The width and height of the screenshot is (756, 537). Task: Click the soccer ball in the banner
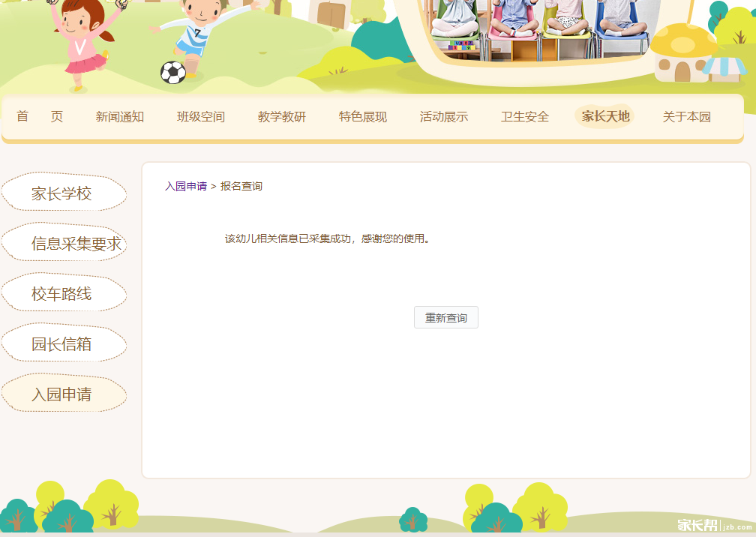(173, 73)
